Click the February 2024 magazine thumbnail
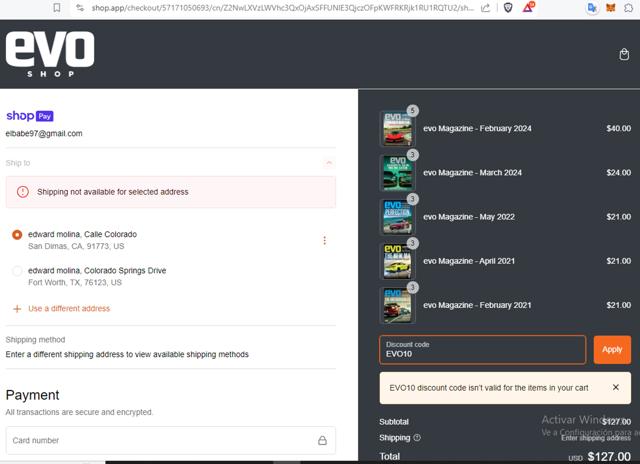Image resolution: width=640 pixels, height=464 pixels. click(x=397, y=129)
